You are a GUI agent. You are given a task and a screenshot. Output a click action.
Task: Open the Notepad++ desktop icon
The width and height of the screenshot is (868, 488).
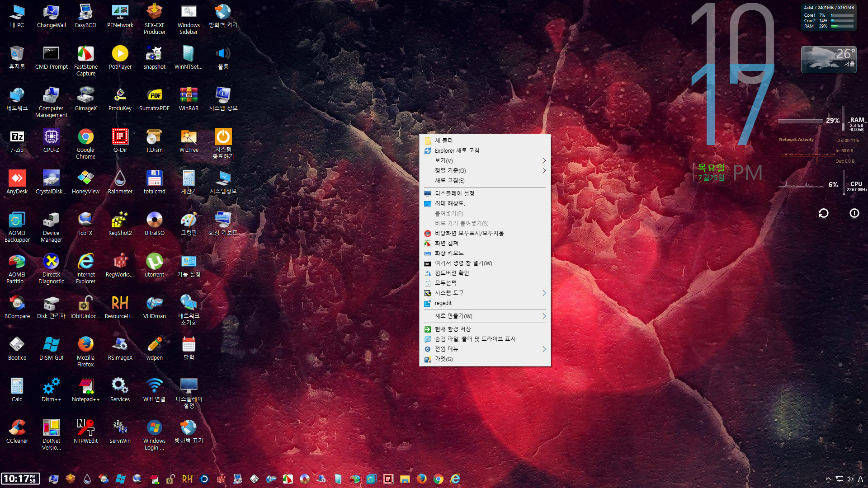[85, 390]
